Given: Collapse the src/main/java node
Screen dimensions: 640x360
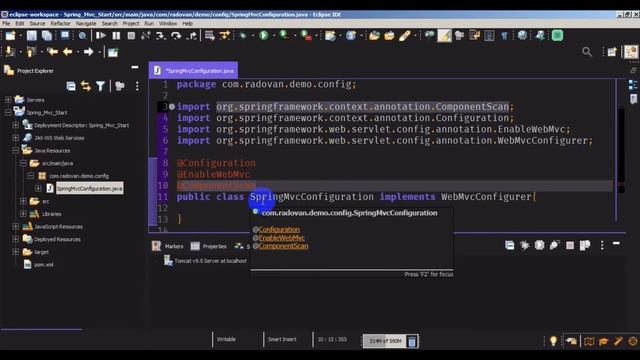Looking at the screenshot, I should pyautogui.click(x=23, y=163).
